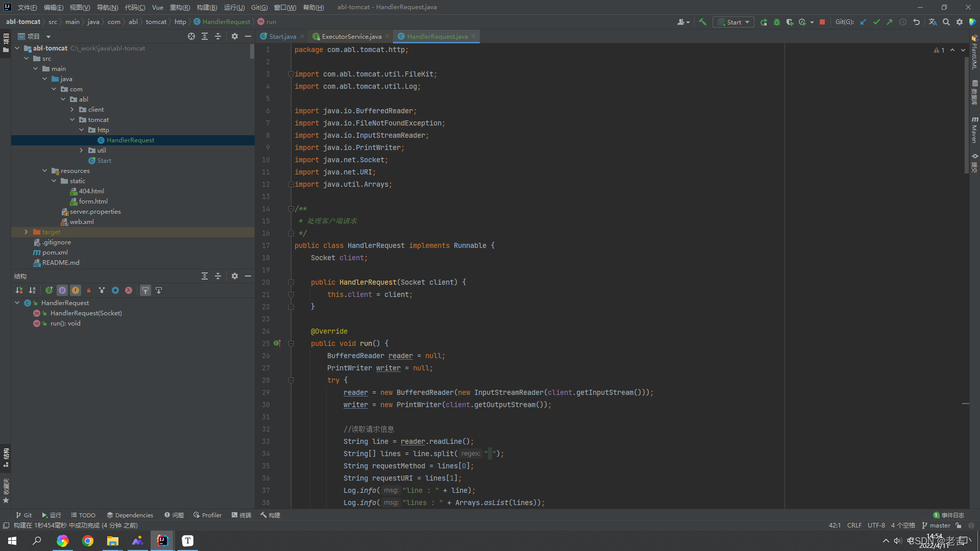Click the Settings gear icon in structure panel

tap(235, 276)
